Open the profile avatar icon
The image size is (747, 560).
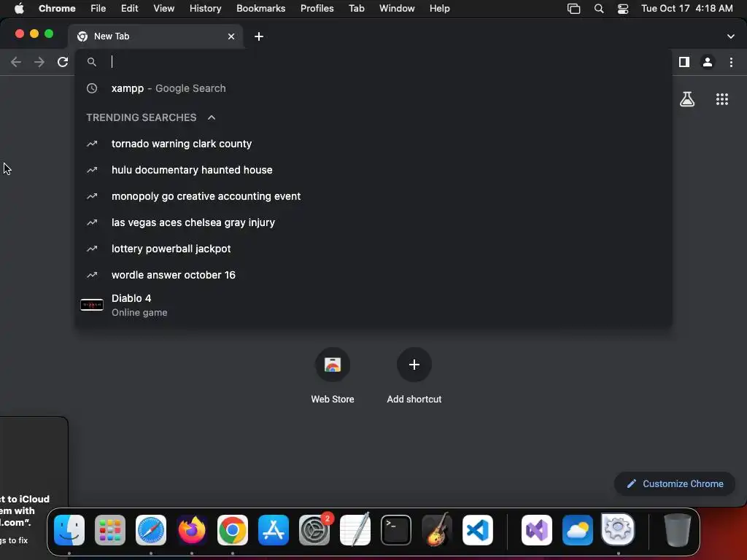point(708,62)
